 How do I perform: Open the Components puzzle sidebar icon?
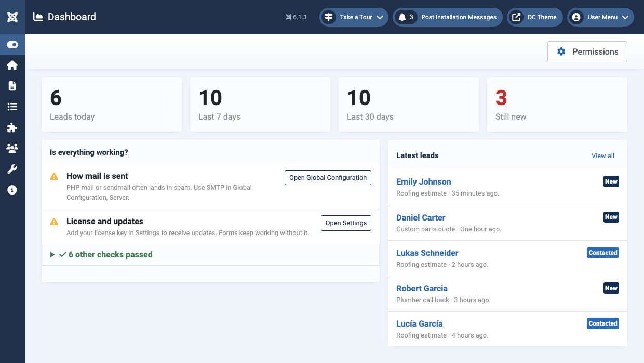click(12, 127)
